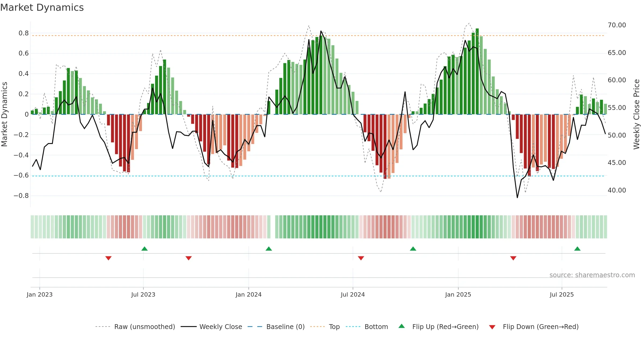Click the 70.00 price axis label
644x362 pixels.
point(617,25)
